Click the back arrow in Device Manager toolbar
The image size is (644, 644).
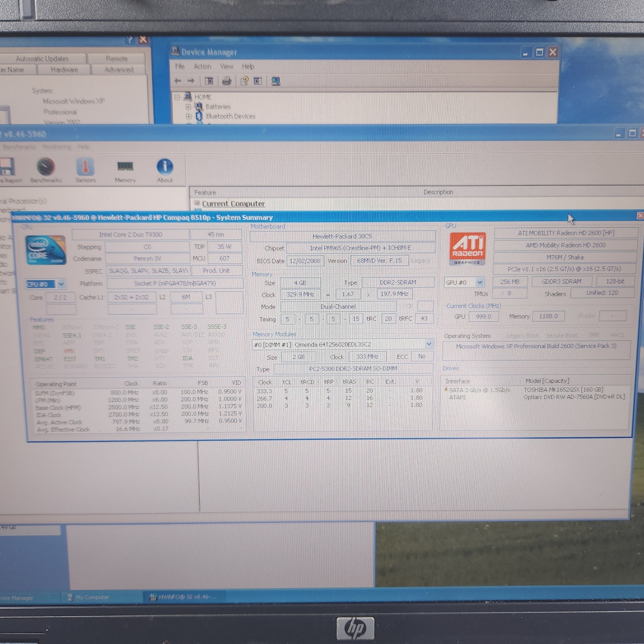(178, 81)
